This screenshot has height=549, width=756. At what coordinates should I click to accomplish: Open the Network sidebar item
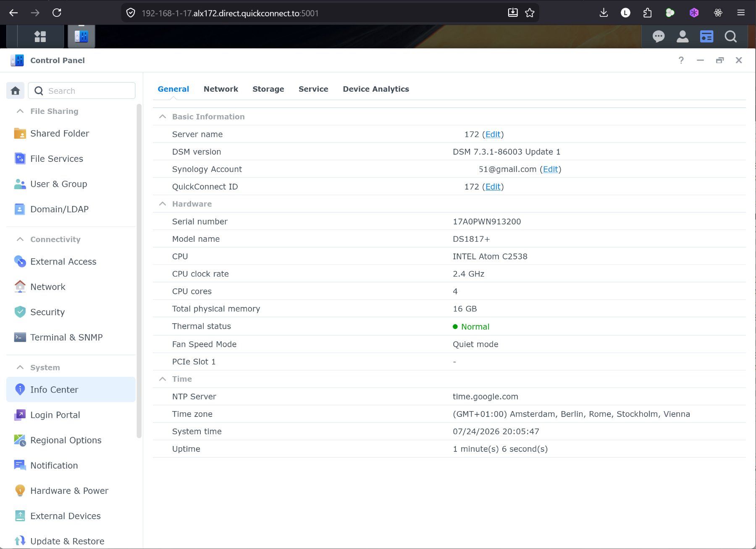(71, 287)
